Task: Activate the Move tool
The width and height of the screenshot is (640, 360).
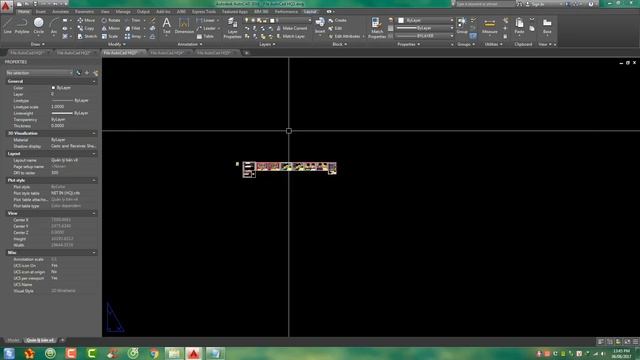Action: 86,20
